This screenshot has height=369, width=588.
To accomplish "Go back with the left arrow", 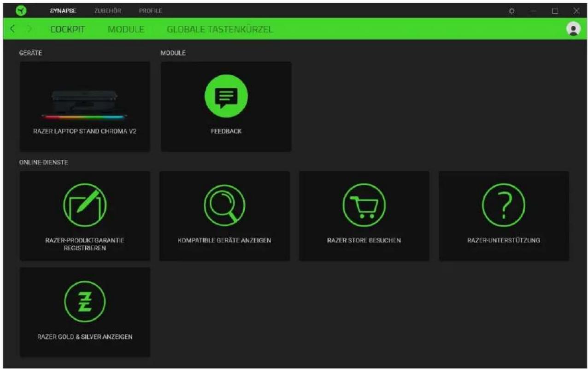I will point(13,29).
